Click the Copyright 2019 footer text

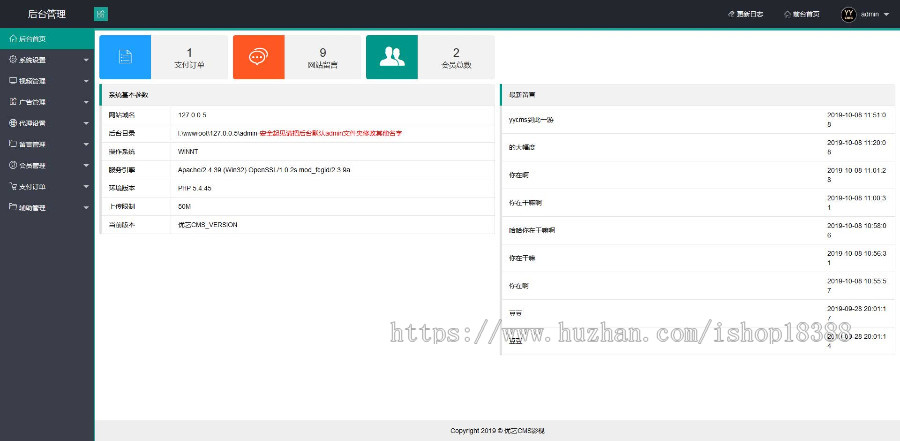coord(497,431)
